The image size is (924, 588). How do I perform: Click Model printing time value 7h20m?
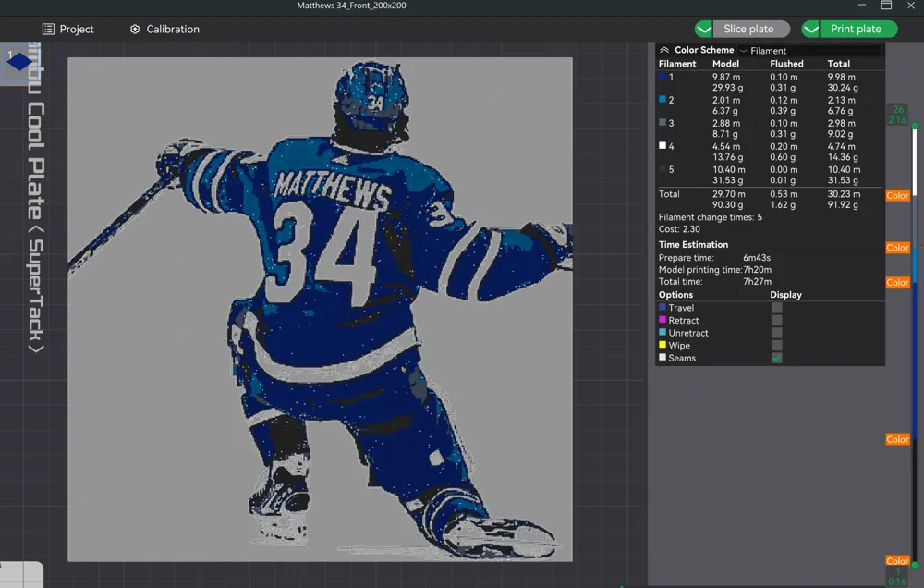coord(758,270)
